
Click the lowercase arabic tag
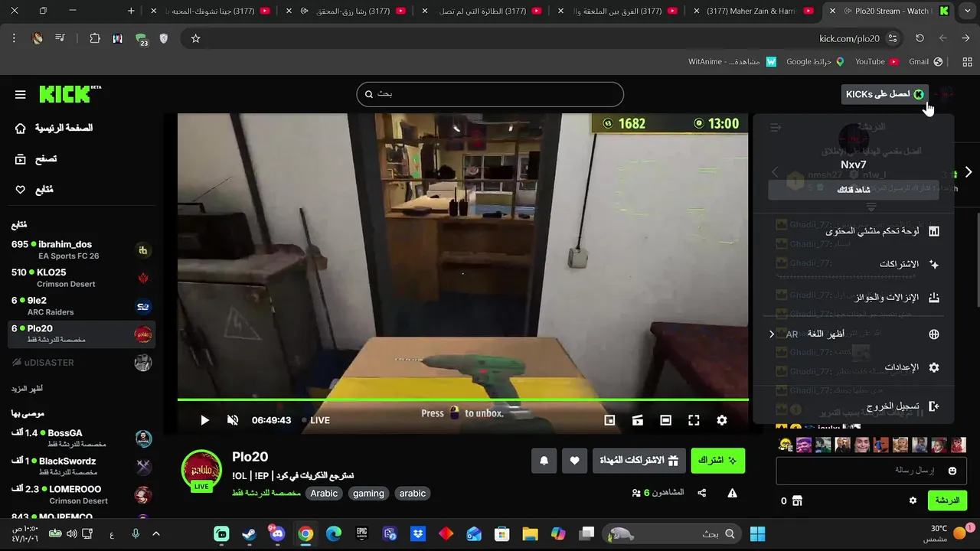pos(412,494)
